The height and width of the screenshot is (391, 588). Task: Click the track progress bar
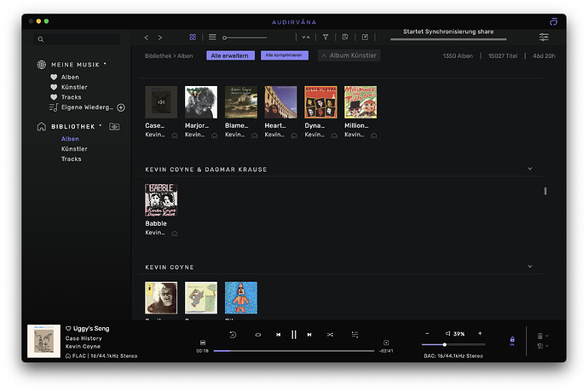click(x=294, y=351)
